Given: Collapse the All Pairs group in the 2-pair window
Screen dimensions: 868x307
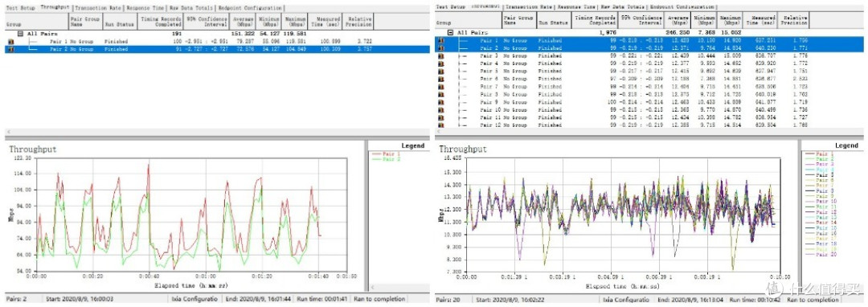Looking at the screenshot, I should coord(20,34).
